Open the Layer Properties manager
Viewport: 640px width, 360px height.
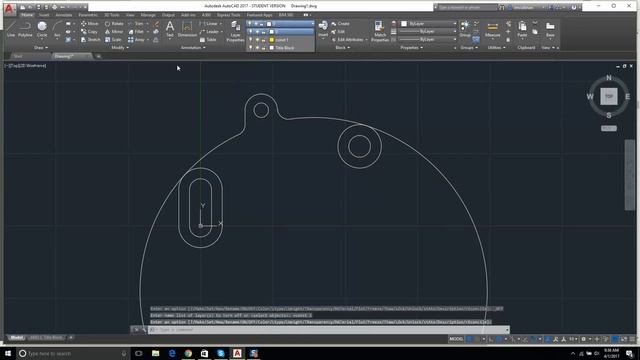pyautogui.click(x=235, y=31)
